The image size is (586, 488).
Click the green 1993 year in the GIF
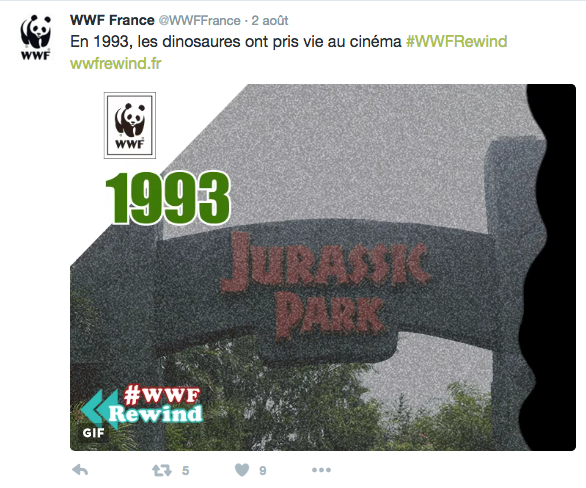point(168,198)
